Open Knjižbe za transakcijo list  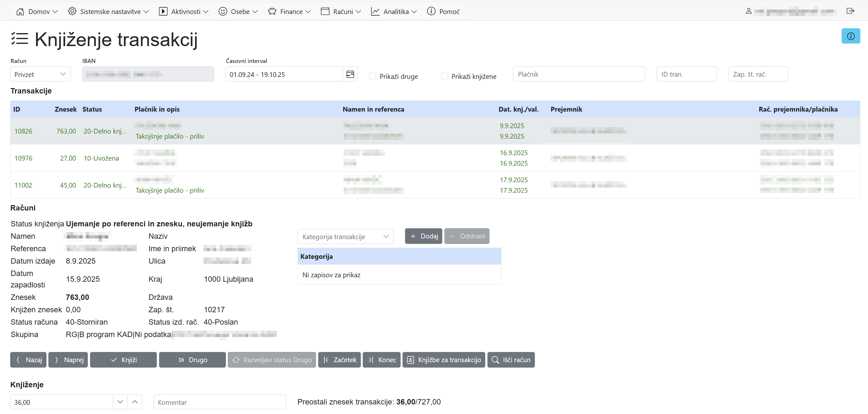point(444,359)
